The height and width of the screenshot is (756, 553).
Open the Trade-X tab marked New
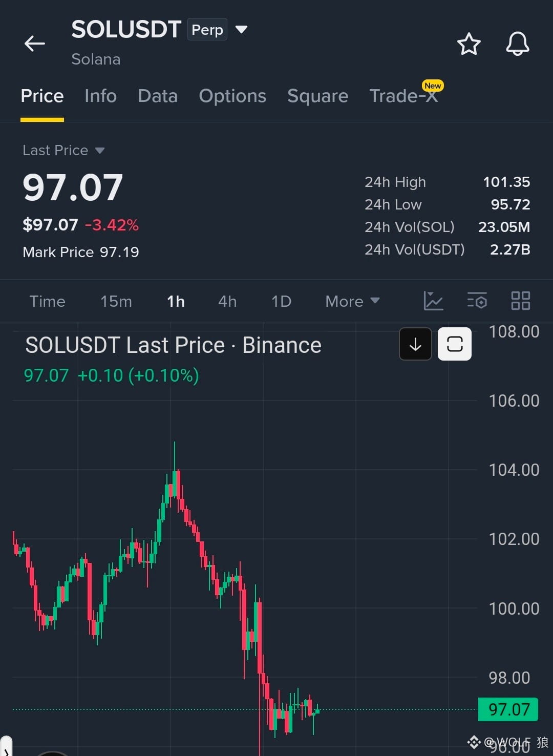coord(405,95)
